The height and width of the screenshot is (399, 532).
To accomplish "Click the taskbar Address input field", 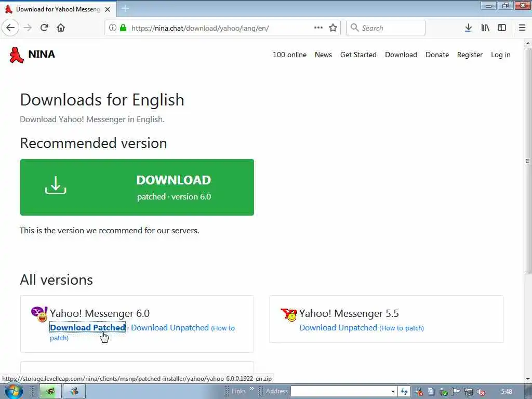I will click(x=340, y=392).
